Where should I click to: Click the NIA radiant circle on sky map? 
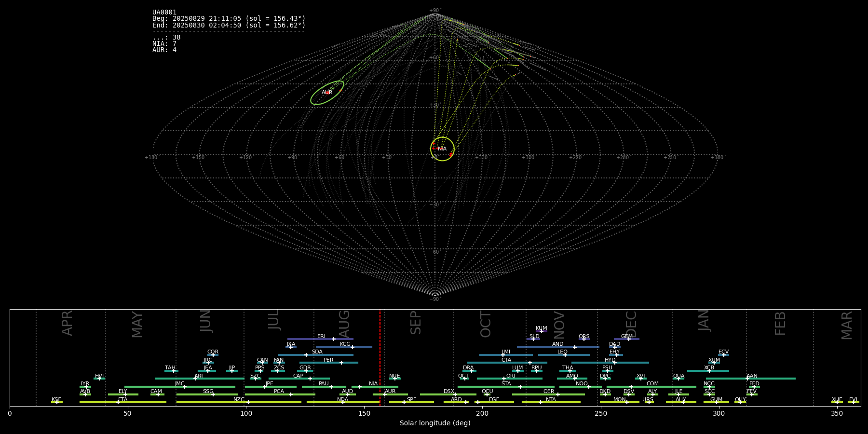442,149
